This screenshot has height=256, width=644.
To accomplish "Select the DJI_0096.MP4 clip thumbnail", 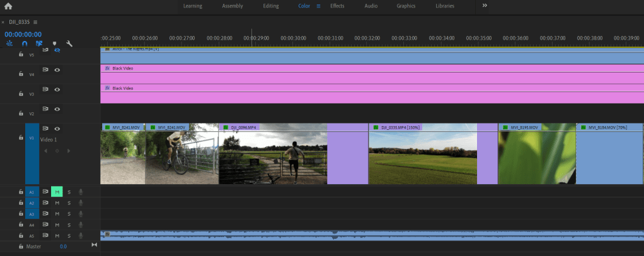I will (x=273, y=158).
